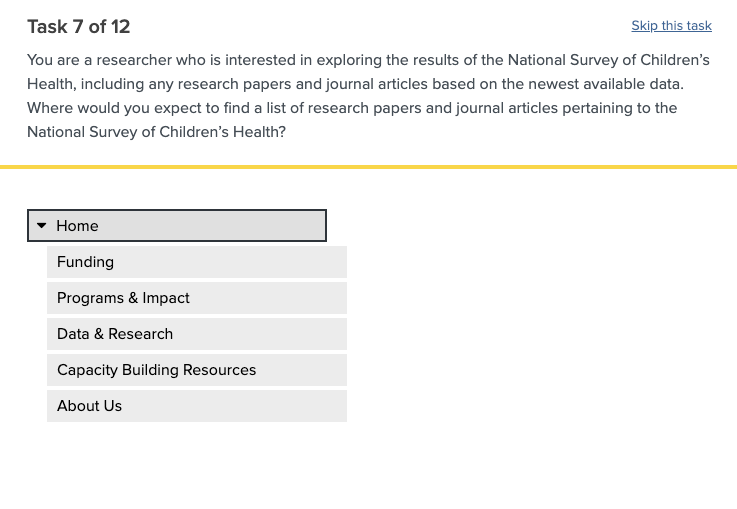Click the Funding row in the tree
The width and height of the screenshot is (737, 509).
click(x=196, y=262)
